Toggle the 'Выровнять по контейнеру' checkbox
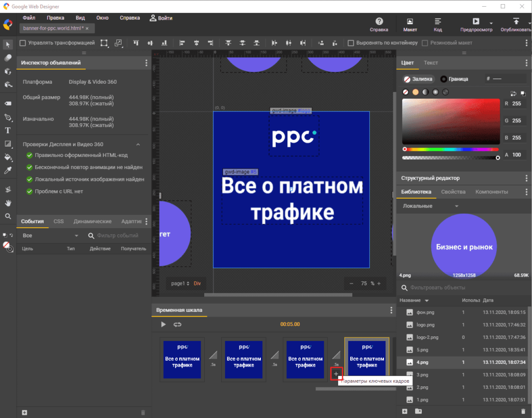This screenshot has height=418, width=532. pos(351,43)
